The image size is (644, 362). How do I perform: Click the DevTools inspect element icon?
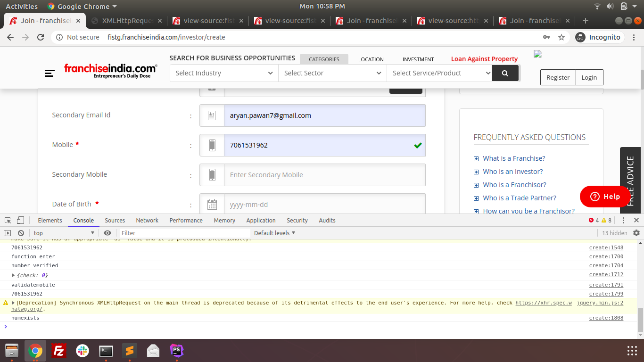(x=8, y=220)
